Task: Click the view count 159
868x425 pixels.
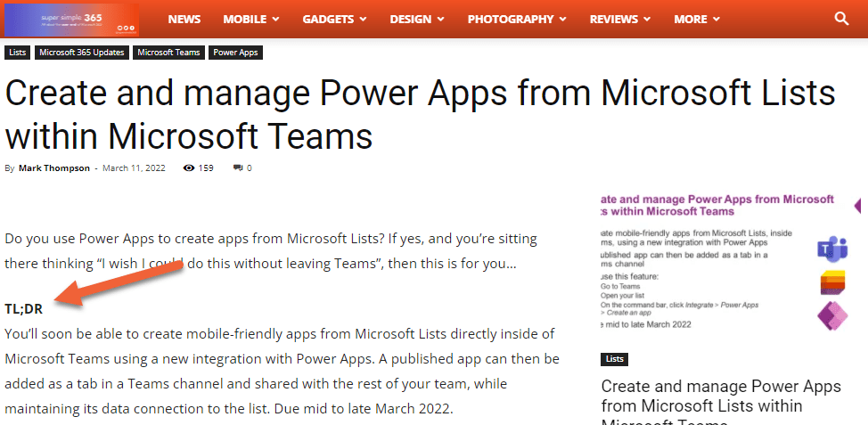Action: pos(206,168)
